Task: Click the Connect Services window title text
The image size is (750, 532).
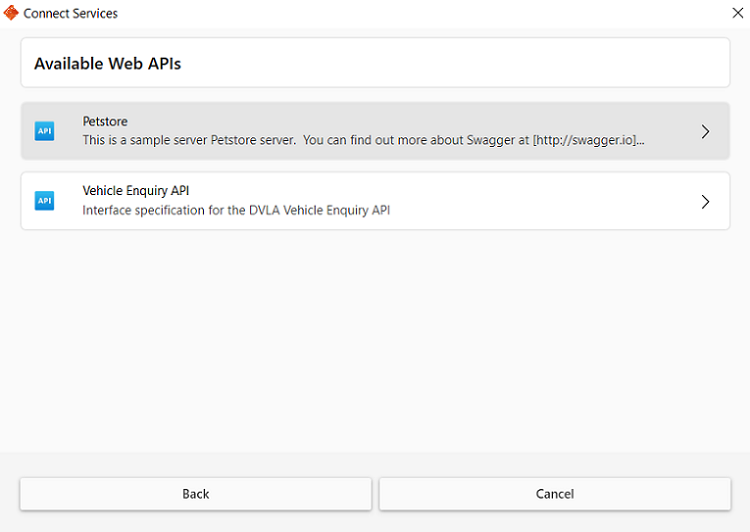Action: (x=70, y=14)
